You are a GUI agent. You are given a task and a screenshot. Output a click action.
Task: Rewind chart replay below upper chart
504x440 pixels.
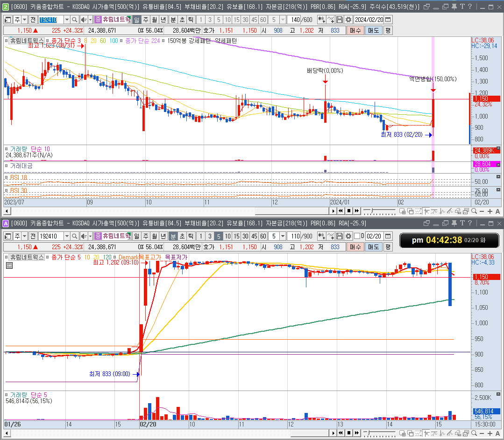[x=341, y=211]
